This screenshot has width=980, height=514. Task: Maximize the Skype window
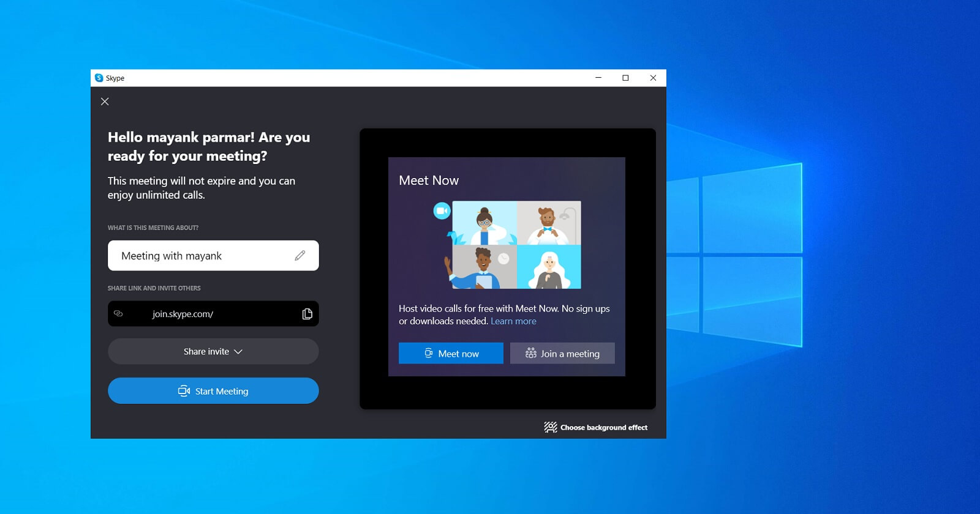(x=625, y=78)
